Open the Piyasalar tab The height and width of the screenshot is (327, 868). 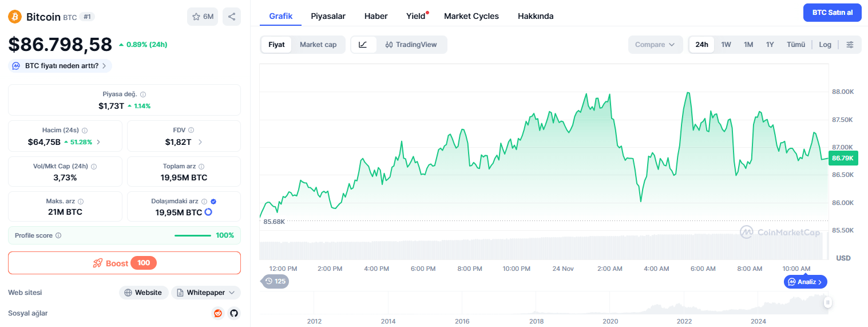pyautogui.click(x=328, y=16)
